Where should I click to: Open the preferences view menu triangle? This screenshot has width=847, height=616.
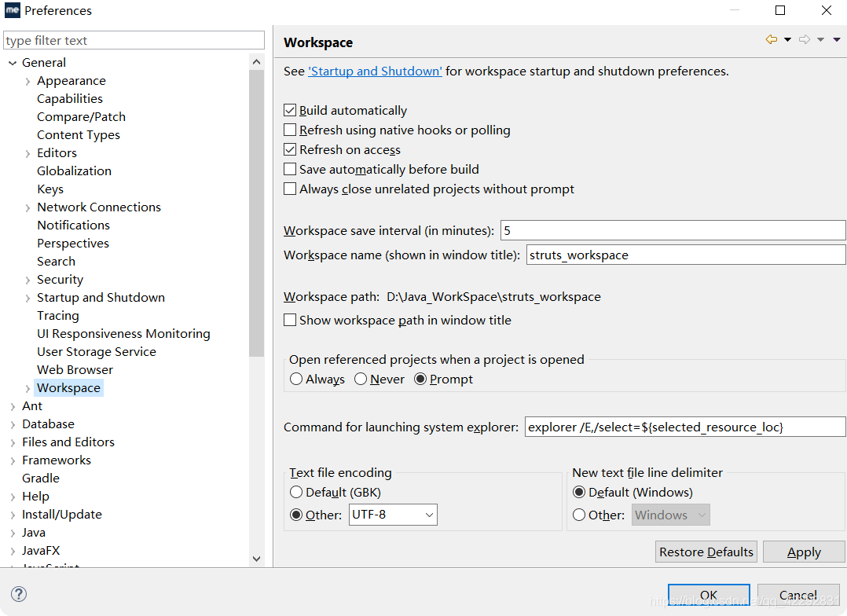[x=837, y=39]
